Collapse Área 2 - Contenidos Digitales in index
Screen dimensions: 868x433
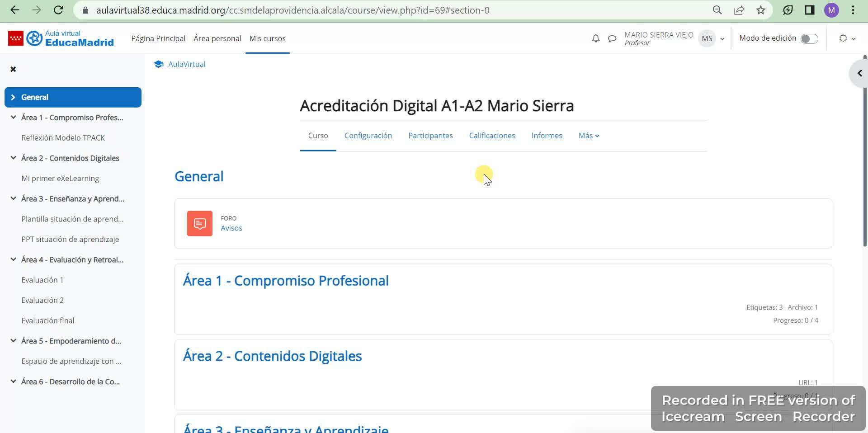(x=13, y=158)
